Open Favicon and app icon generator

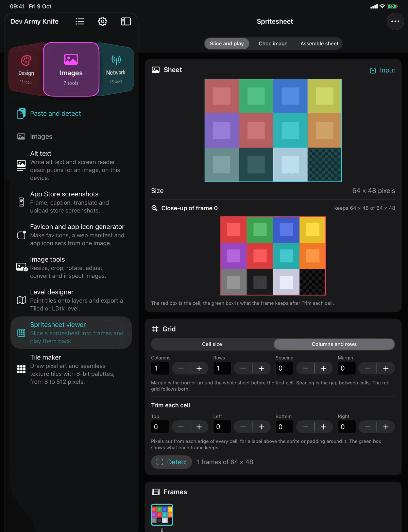(71, 235)
